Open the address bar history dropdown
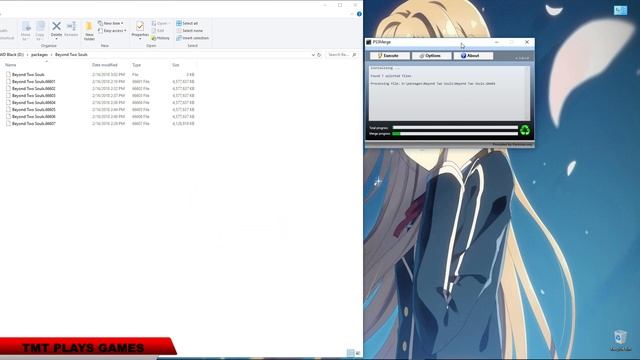 point(313,55)
